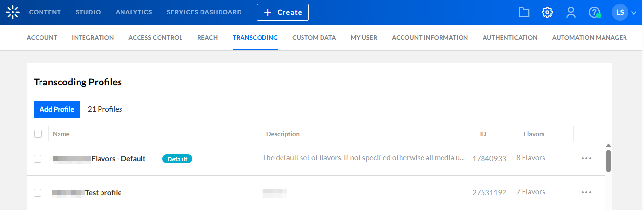
Task: Check the Flavors - Default profile checkbox
Action: [x=38, y=158]
